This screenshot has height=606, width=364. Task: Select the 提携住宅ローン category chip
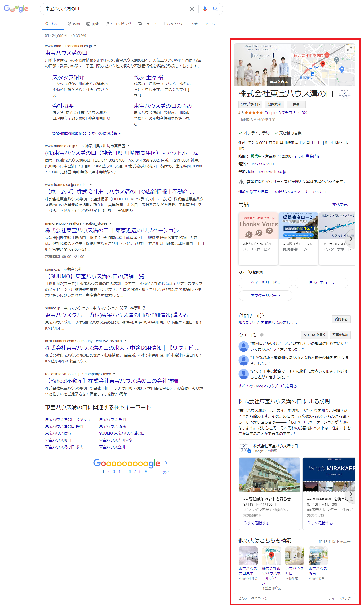pyautogui.click(x=321, y=283)
